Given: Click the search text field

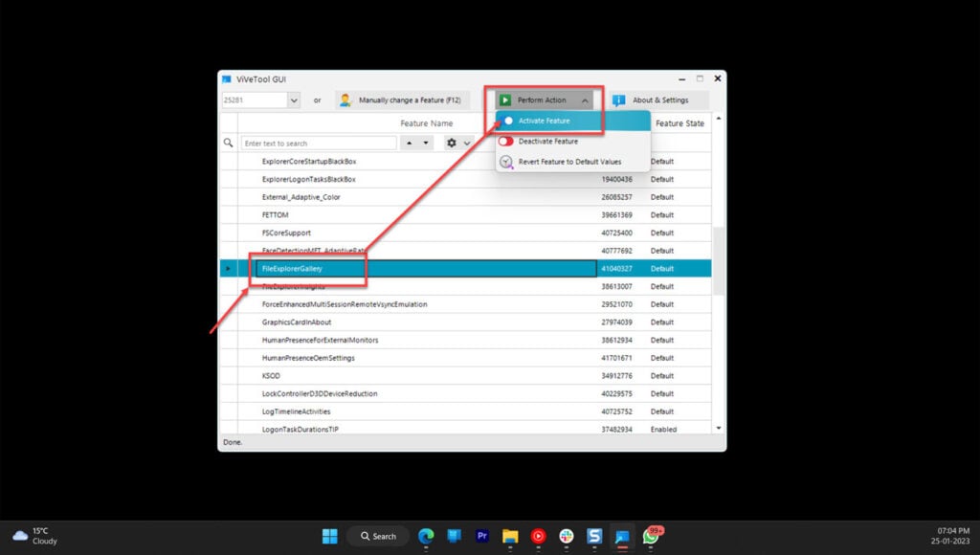Looking at the screenshot, I should (x=319, y=144).
